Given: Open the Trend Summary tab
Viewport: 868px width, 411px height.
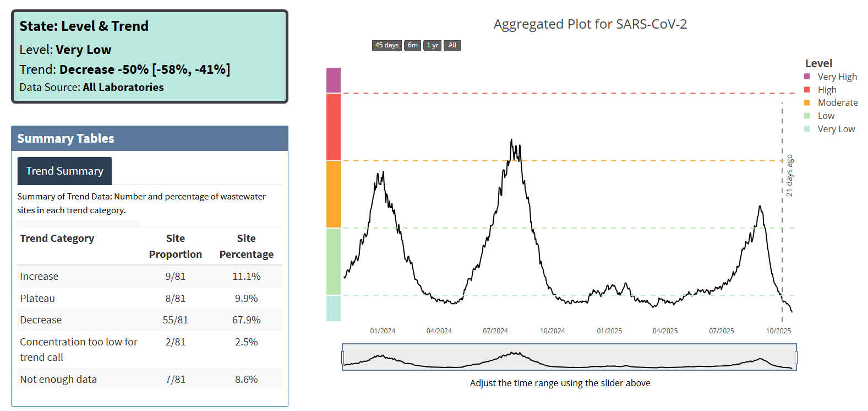Looking at the screenshot, I should (64, 171).
